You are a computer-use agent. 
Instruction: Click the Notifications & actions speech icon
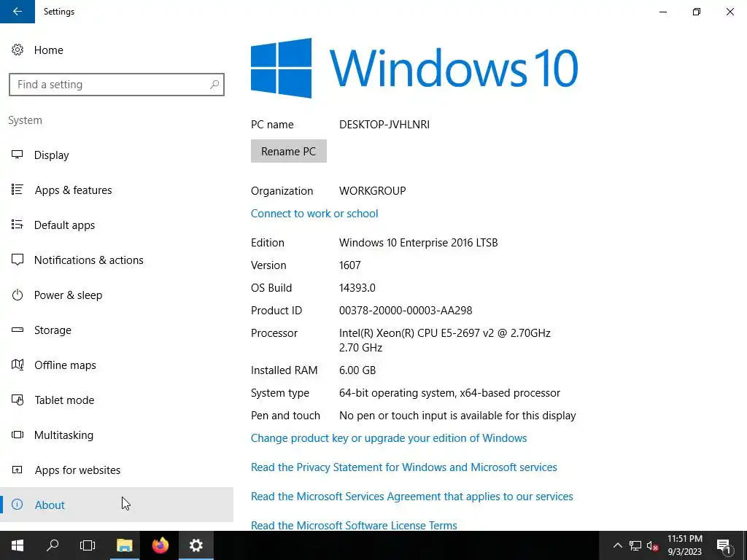pos(18,260)
